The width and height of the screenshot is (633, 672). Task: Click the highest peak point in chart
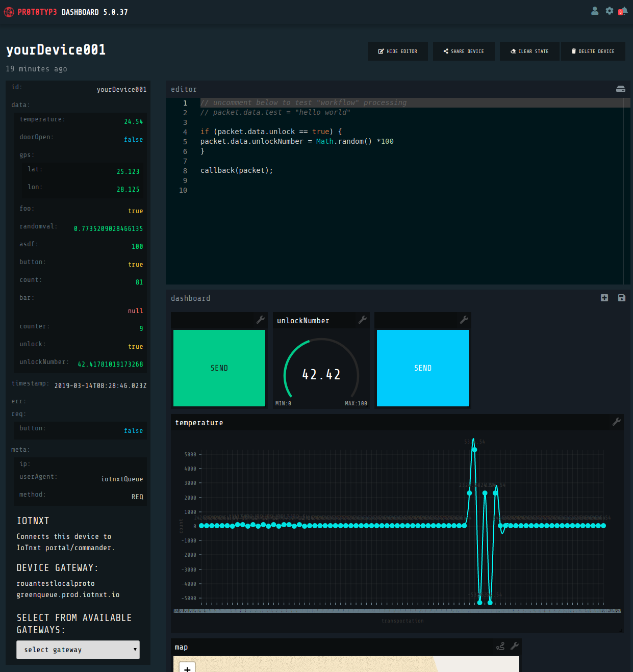(x=474, y=450)
